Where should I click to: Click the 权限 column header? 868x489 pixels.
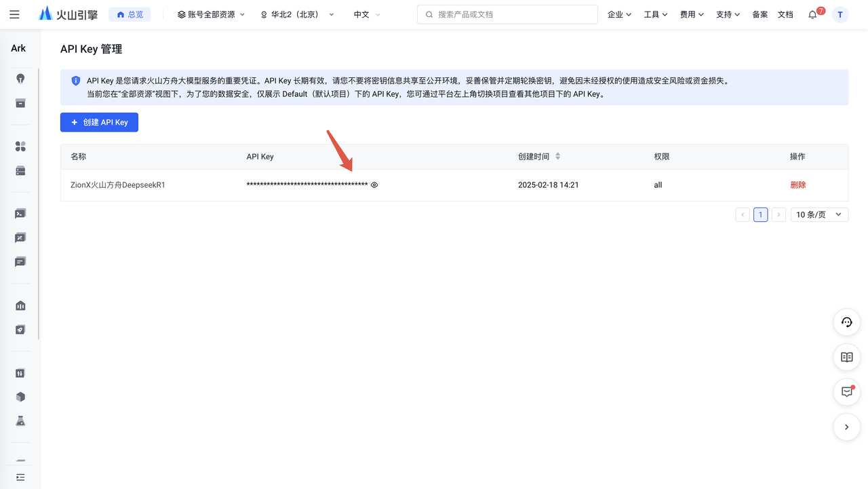tap(662, 157)
